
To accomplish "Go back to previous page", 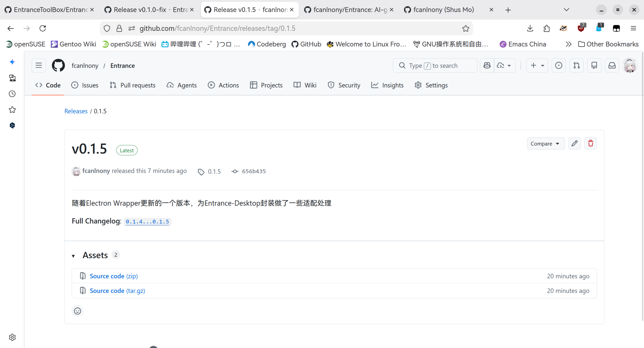I will [x=10, y=29].
